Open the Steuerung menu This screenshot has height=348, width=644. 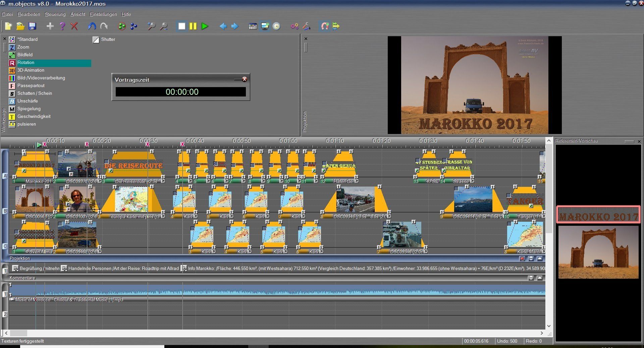tap(55, 14)
